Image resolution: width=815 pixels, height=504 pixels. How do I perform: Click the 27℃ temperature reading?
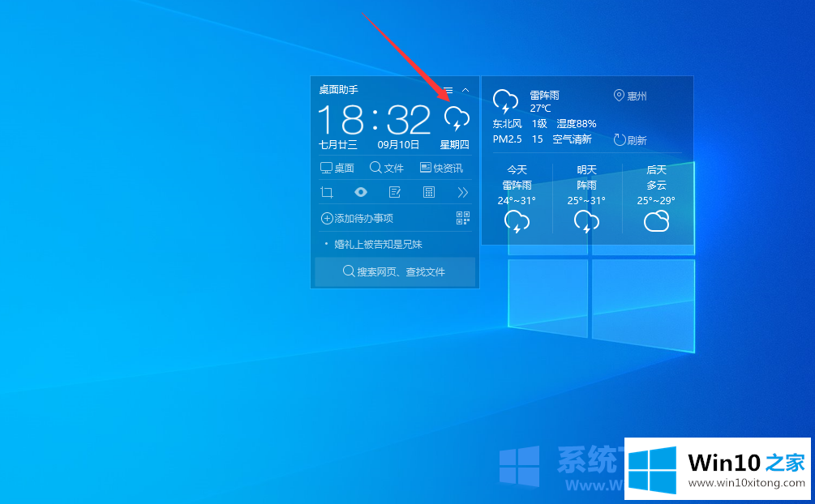point(541,108)
